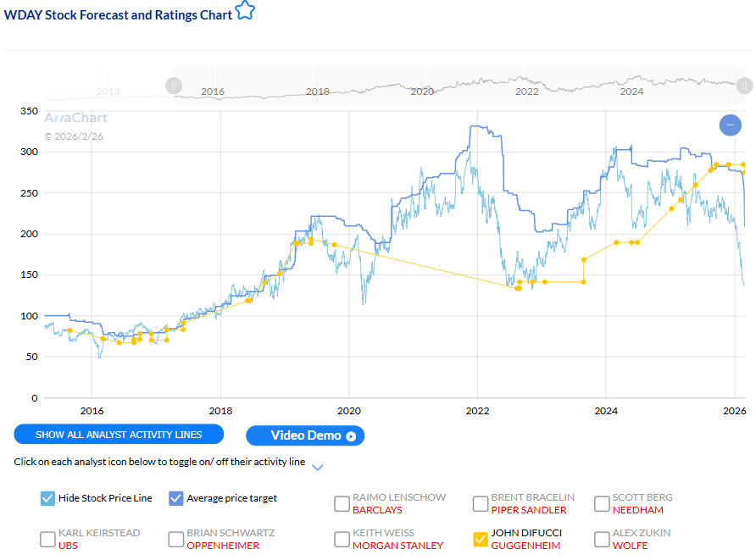Enable Brian Schwartz Oppenheimer checkbox
The width and height of the screenshot is (756, 560).
tap(176, 540)
